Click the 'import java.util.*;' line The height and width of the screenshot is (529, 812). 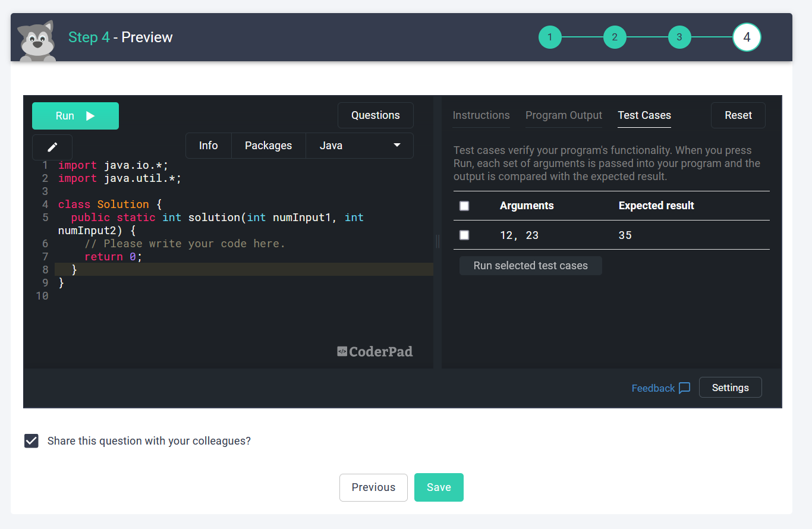[x=119, y=178]
